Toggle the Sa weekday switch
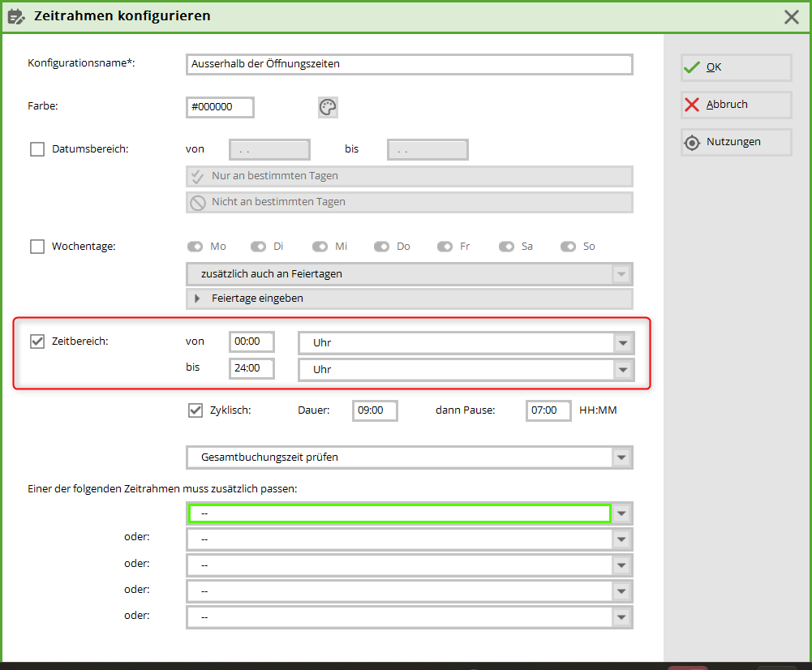Viewport: 812px width, 670px height. (x=506, y=247)
